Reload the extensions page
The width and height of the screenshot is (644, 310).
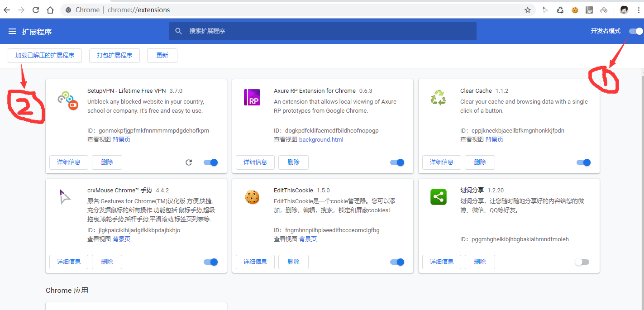pos(36,10)
